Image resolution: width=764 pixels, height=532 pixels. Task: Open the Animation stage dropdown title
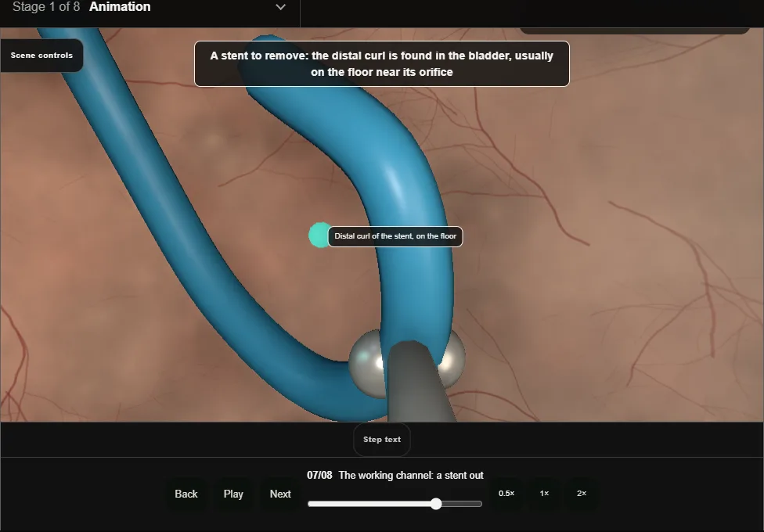(120, 7)
